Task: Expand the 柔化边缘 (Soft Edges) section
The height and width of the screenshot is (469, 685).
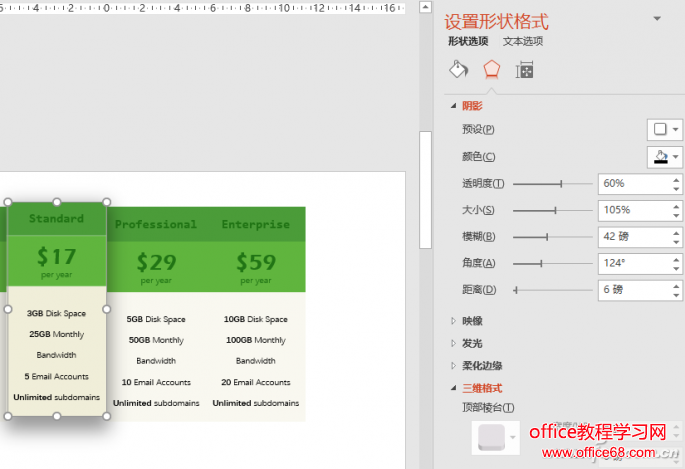Action: click(x=453, y=366)
